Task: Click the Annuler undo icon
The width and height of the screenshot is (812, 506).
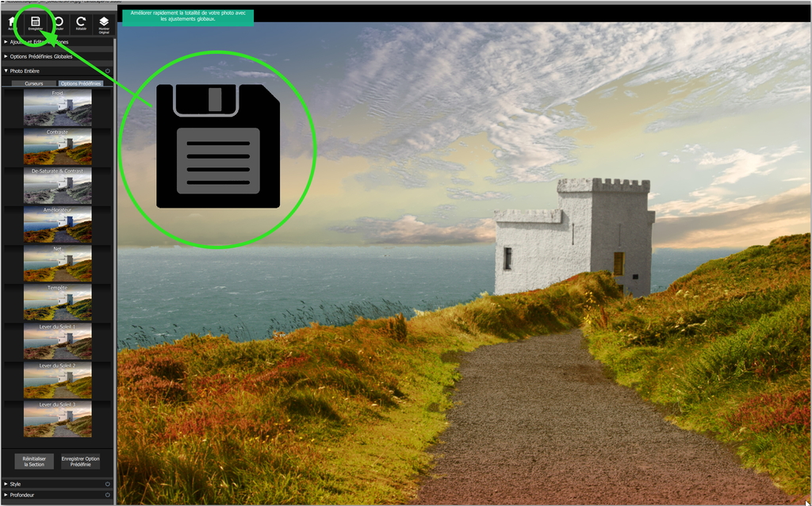Action: [59, 22]
